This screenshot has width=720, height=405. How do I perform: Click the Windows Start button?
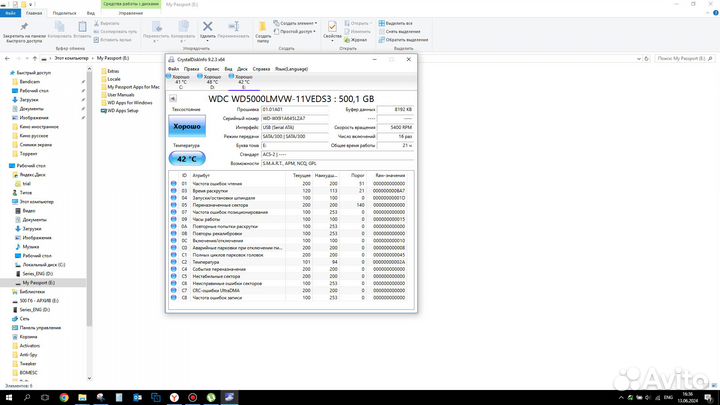click(x=8, y=398)
